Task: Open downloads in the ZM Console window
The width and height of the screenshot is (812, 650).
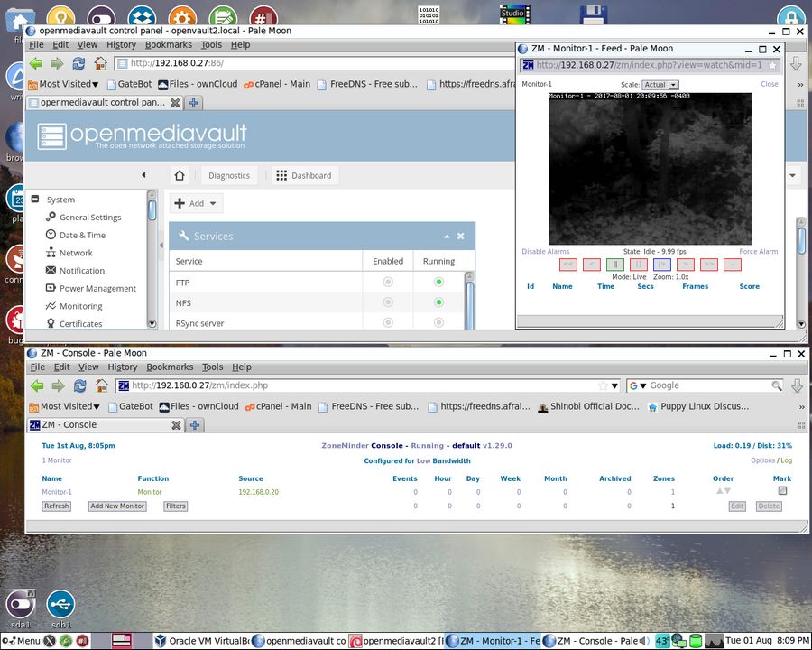Action: pos(797,385)
